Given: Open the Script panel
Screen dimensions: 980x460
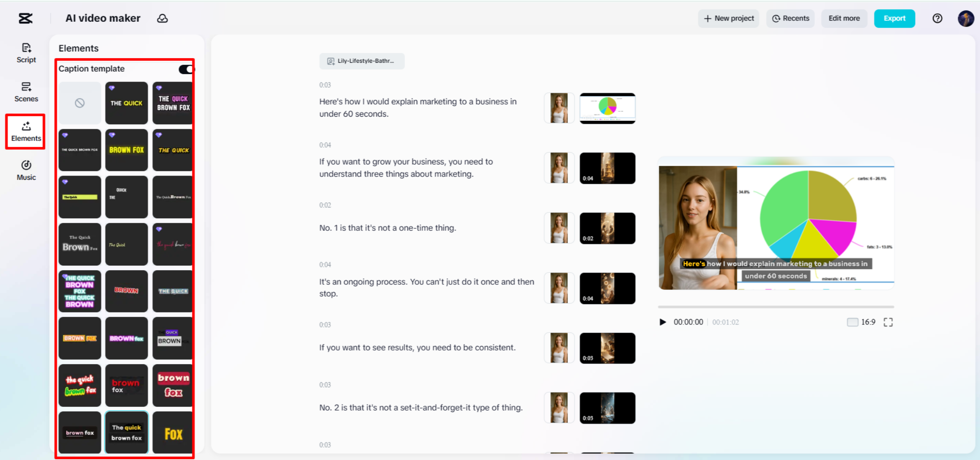Looking at the screenshot, I should (26, 53).
